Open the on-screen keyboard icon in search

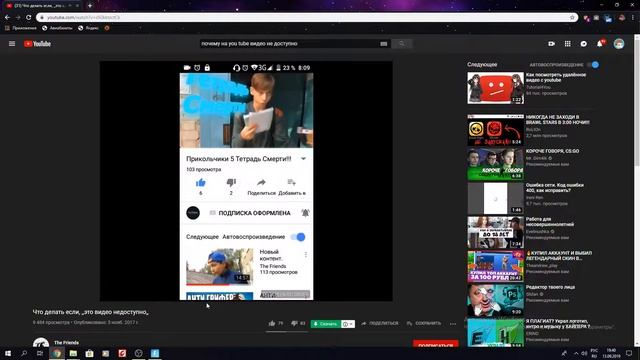[384, 44]
